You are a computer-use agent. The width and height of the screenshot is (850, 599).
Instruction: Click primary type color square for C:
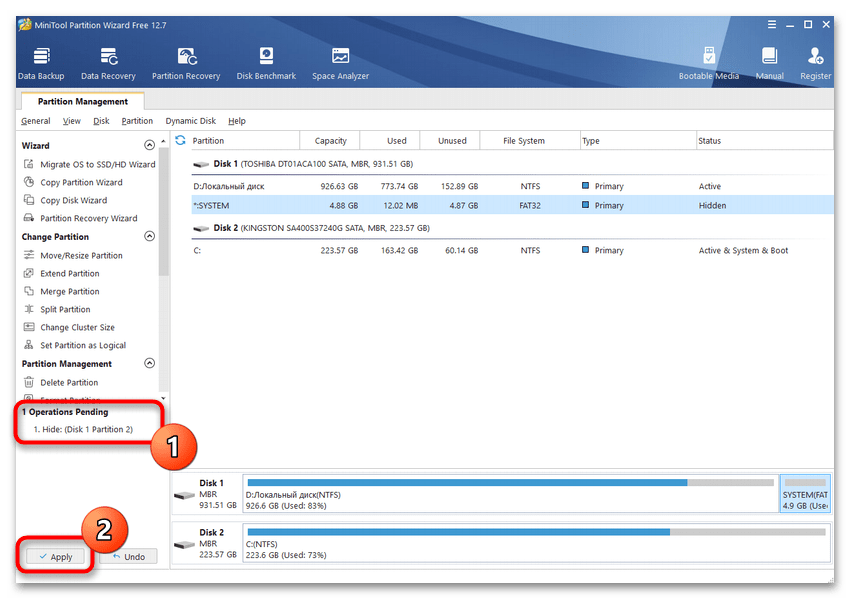pos(585,250)
